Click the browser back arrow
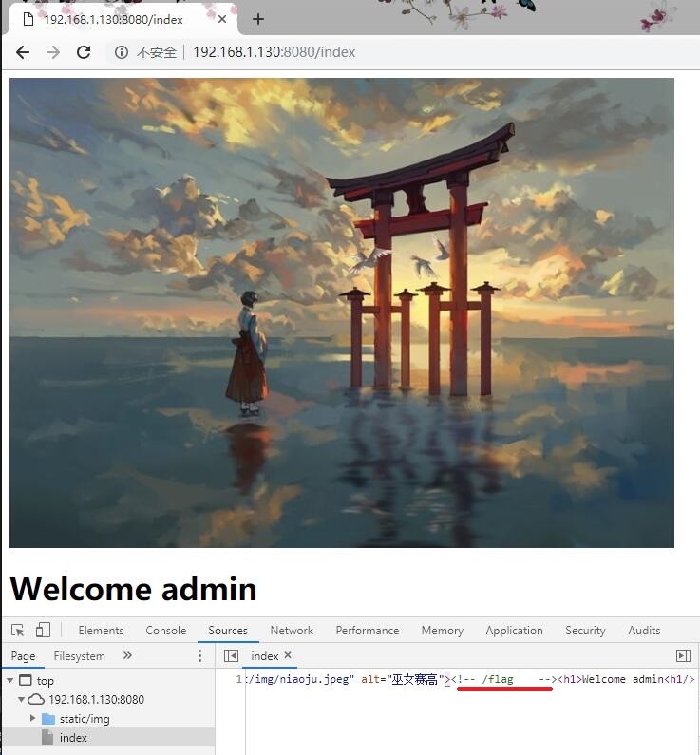700x755 pixels. click(x=23, y=52)
